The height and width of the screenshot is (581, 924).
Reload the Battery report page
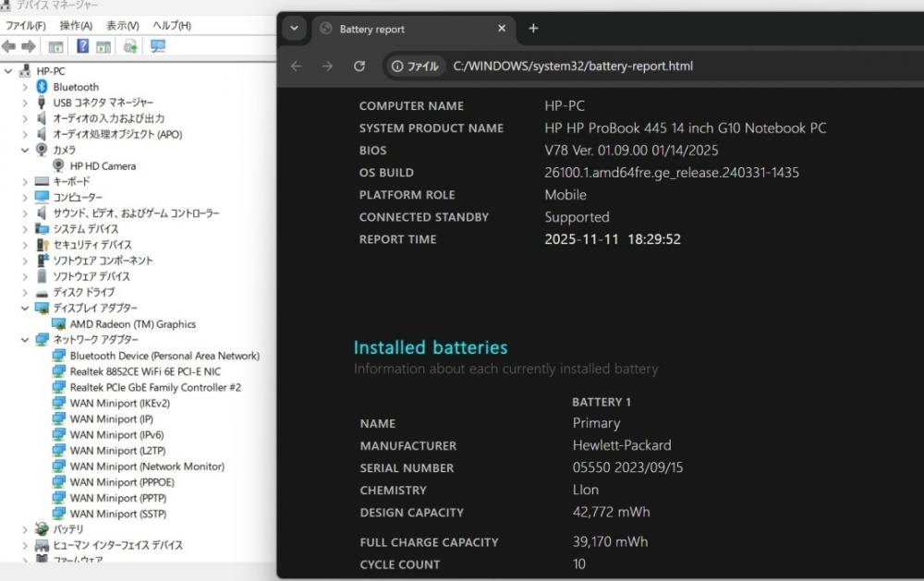click(x=359, y=66)
